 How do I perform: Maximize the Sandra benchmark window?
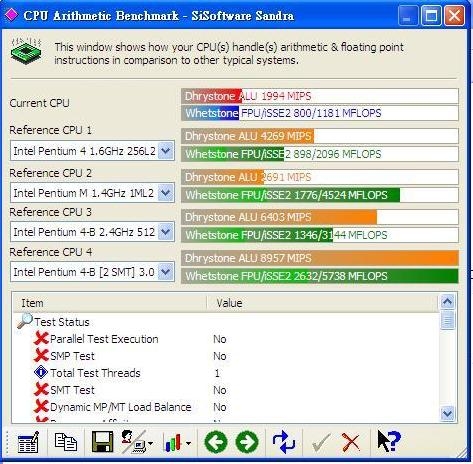click(x=431, y=15)
